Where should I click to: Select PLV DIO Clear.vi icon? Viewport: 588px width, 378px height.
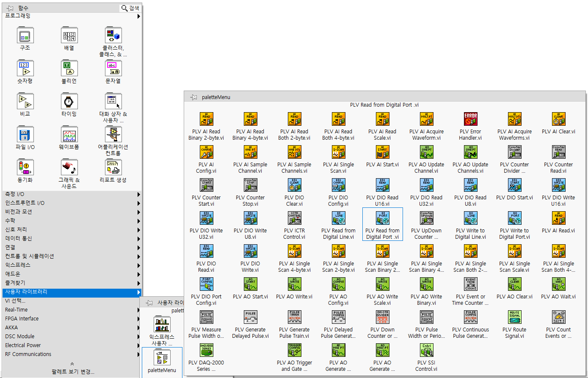coord(294,185)
